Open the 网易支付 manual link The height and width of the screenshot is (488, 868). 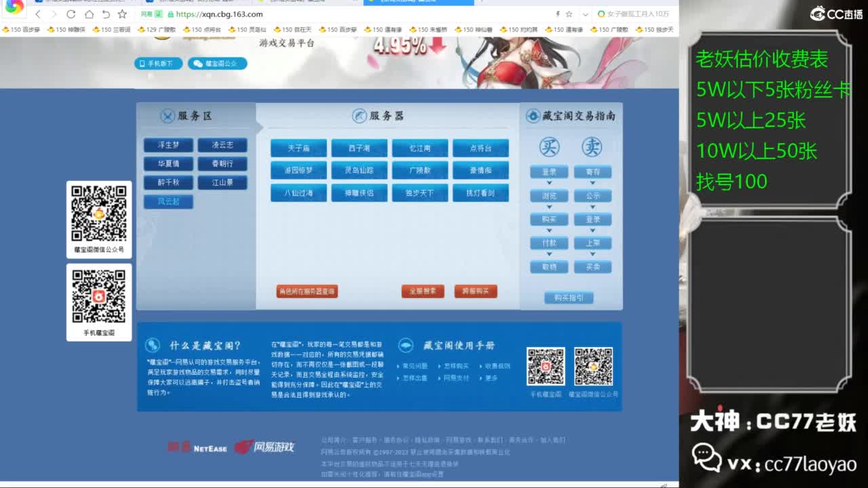coord(456,378)
